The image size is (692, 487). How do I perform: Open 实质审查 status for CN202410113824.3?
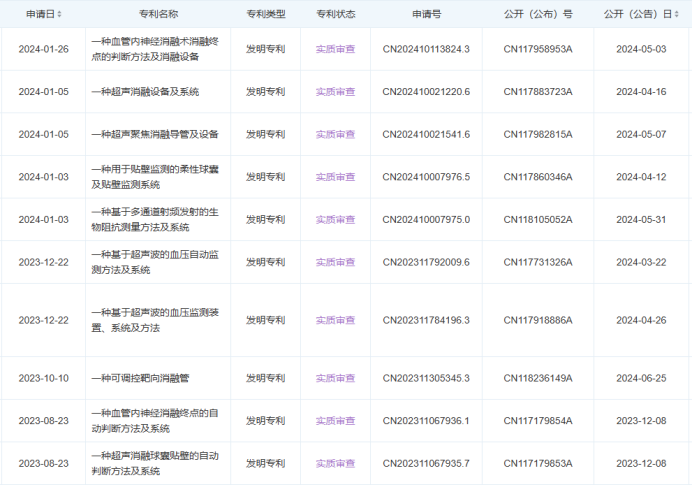point(335,49)
